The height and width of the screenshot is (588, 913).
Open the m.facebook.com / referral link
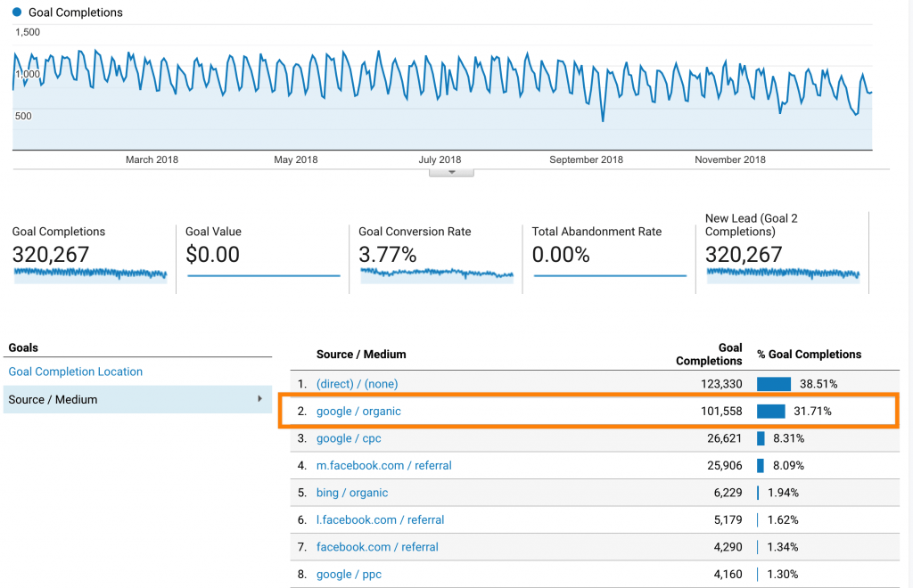click(383, 465)
